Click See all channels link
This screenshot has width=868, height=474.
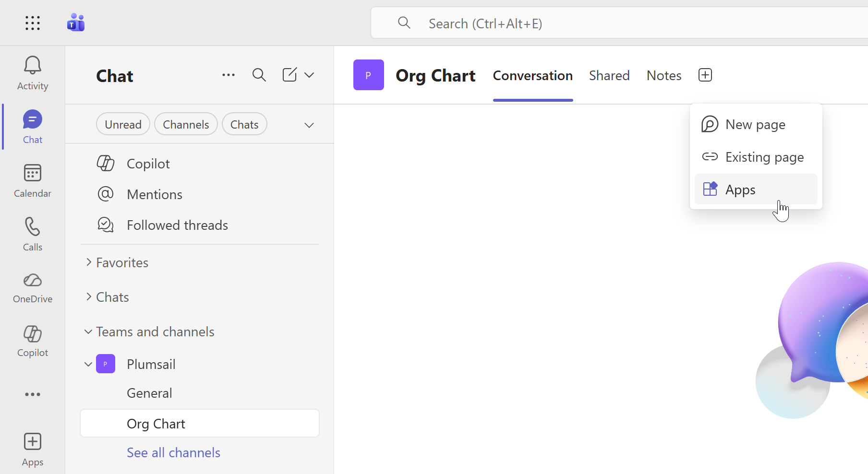173,452
